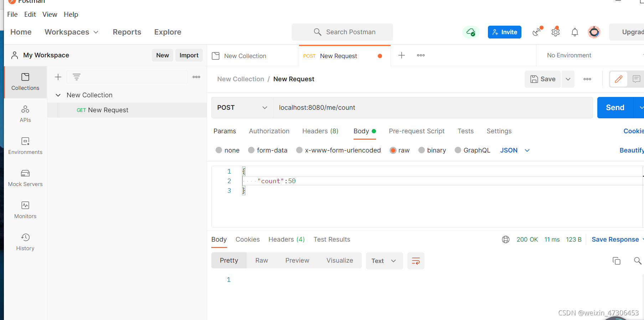Select the GraphQL body type
The image size is (644, 320).
click(x=458, y=150)
